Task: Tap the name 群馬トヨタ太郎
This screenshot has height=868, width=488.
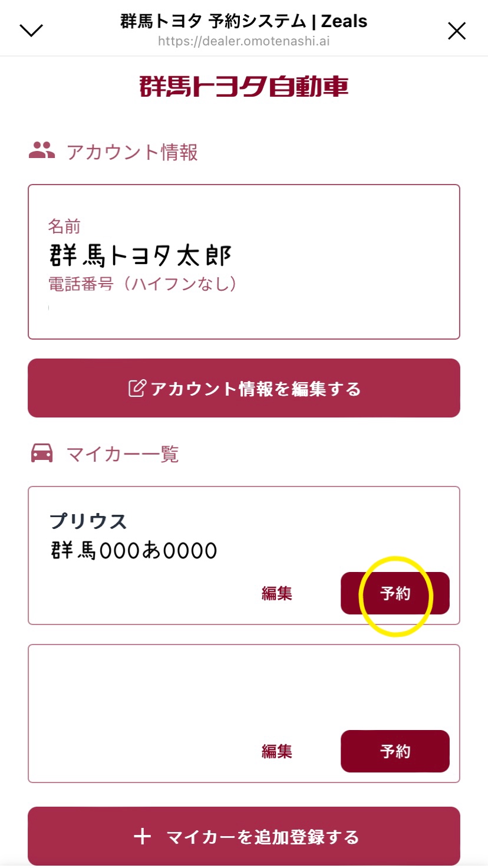Action: [140, 255]
